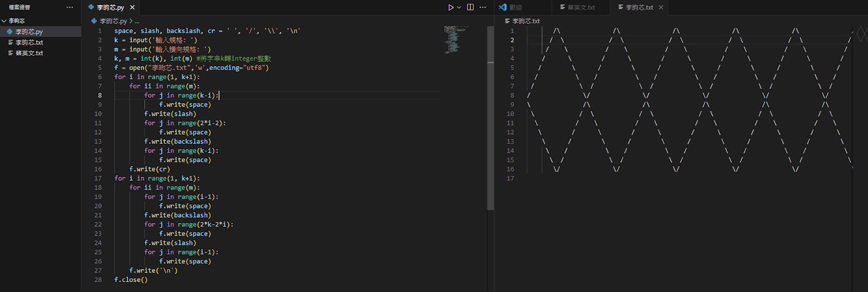Click the 'space, slash, backslash, cr' line
The image size is (868, 292).
point(207,31)
